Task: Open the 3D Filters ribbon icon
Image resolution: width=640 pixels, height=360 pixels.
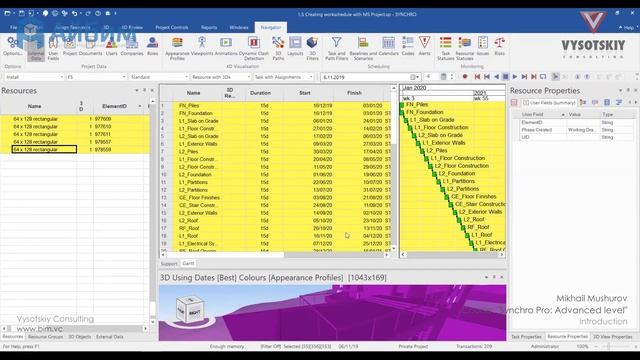Action: point(312,48)
